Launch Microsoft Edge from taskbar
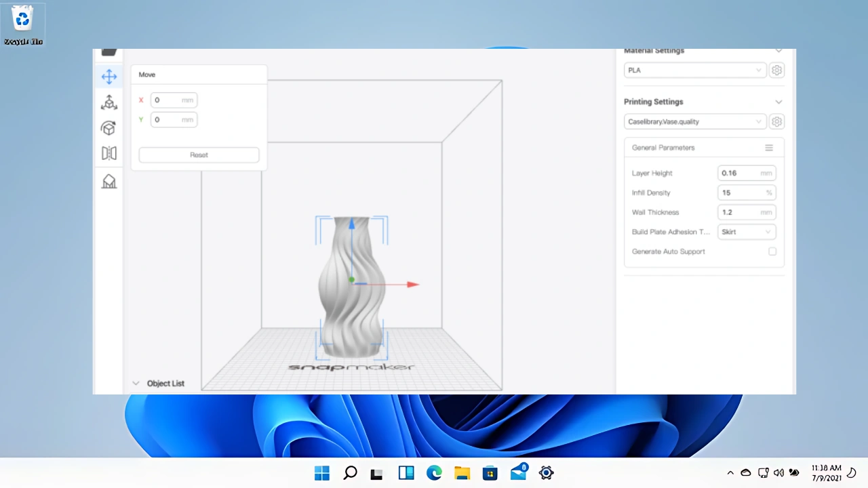This screenshot has width=868, height=488. pos(434,472)
